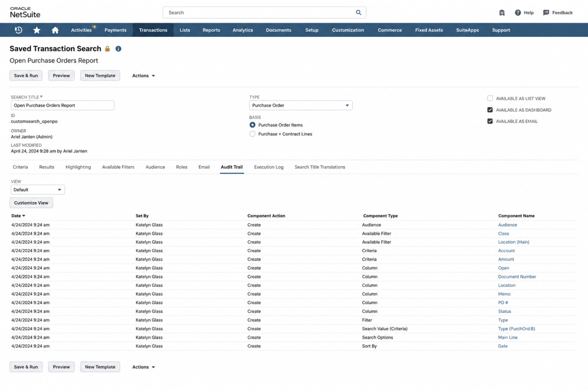Expand the bottom Actions menu
Image resolution: width=588 pixels, height=392 pixels.
point(143,367)
